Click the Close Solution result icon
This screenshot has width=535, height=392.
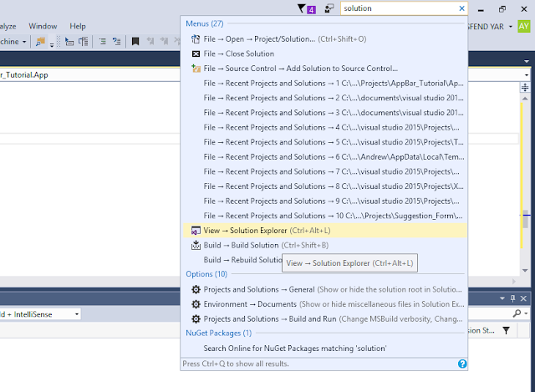196,53
